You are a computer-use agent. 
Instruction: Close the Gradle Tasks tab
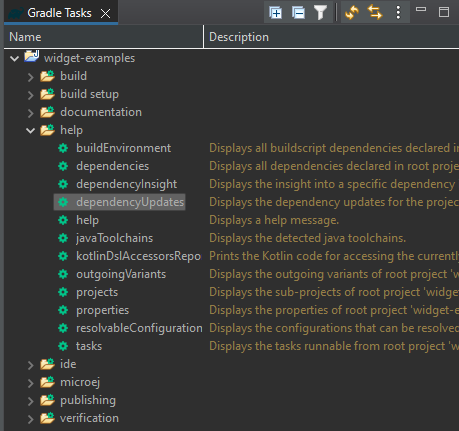click(x=106, y=14)
